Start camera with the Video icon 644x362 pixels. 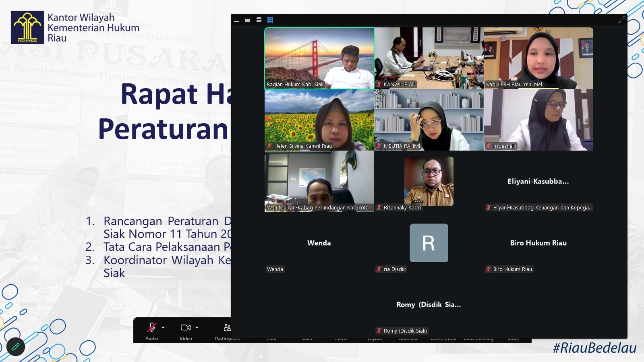[x=185, y=327]
